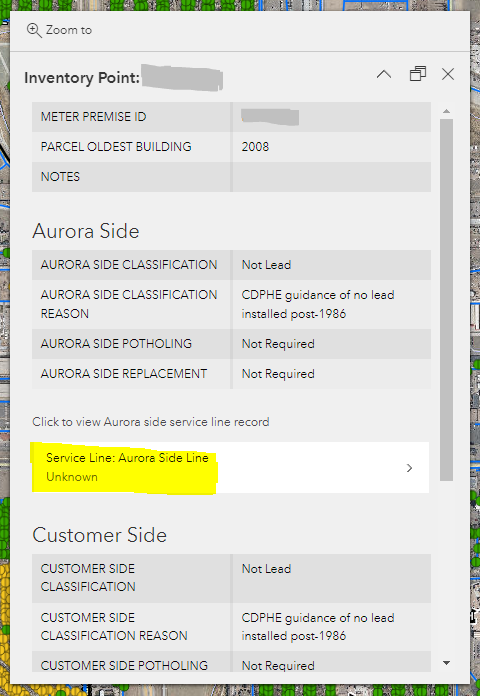Image resolution: width=480 pixels, height=696 pixels.
Task: Select the 2008 oldest building value
Action: point(255,147)
